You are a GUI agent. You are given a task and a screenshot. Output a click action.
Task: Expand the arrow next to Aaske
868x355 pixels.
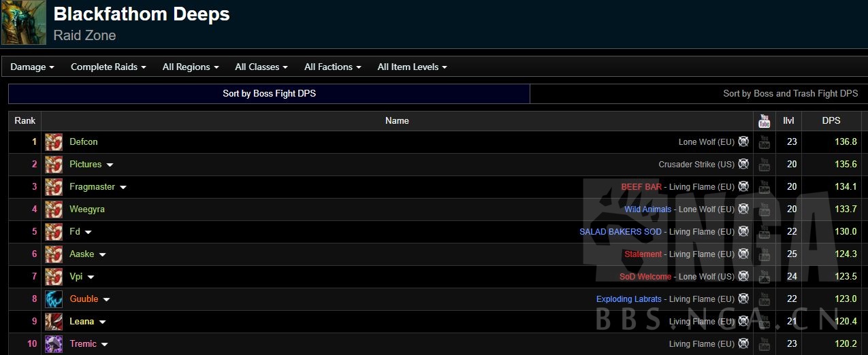point(102,255)
